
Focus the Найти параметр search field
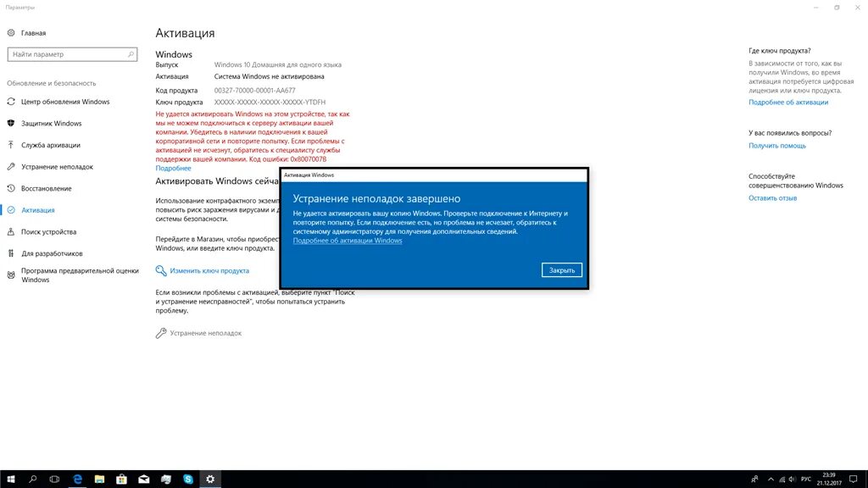click(72, 54)
